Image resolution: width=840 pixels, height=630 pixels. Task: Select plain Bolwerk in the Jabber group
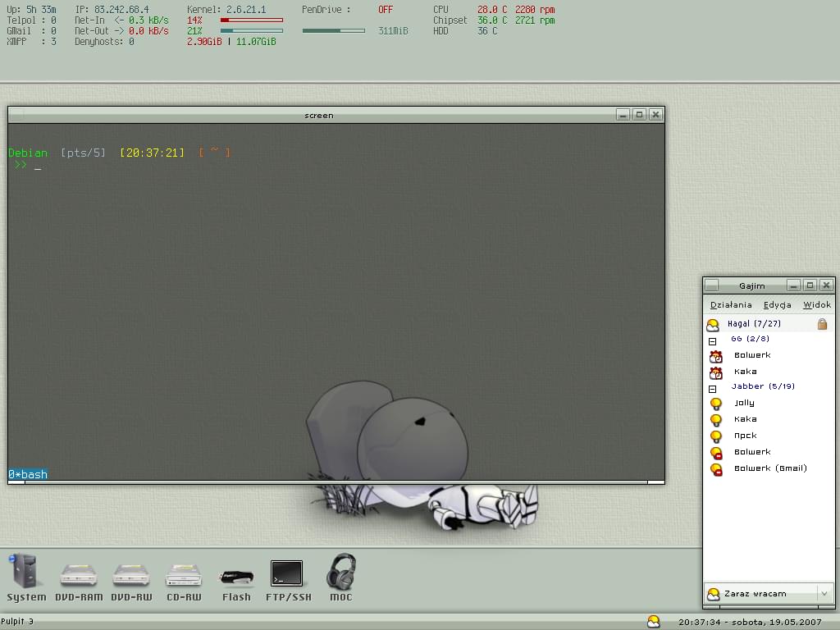[x=752, y=452]
